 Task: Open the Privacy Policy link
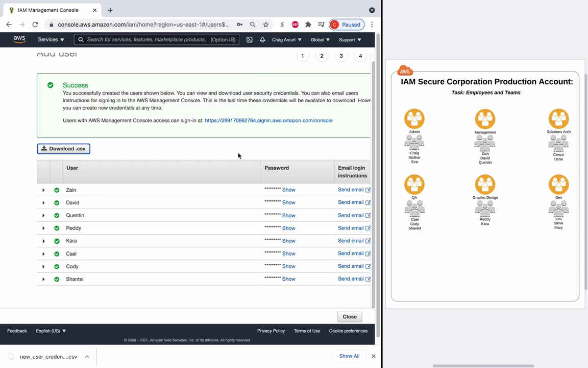tap(271, 331)
